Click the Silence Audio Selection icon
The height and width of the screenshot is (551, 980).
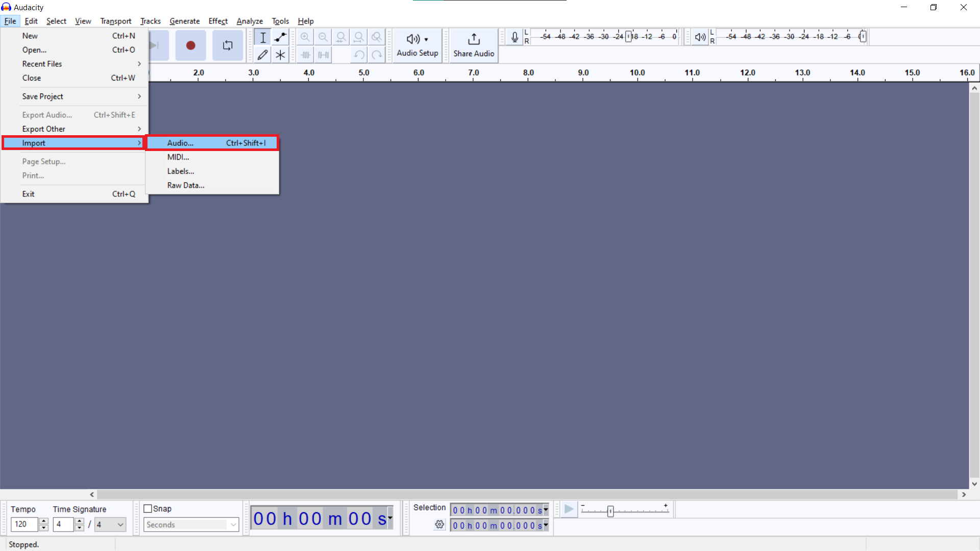(x=323, y=55)
